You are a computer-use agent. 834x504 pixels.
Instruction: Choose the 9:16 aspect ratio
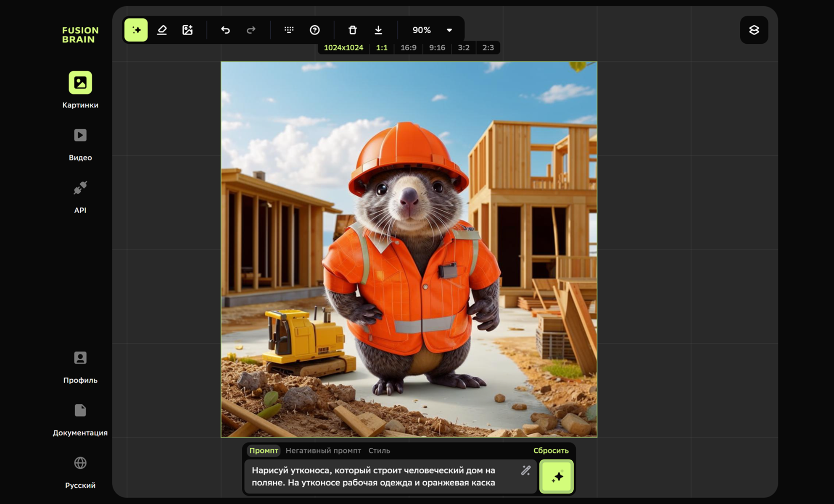pos(437,47)
